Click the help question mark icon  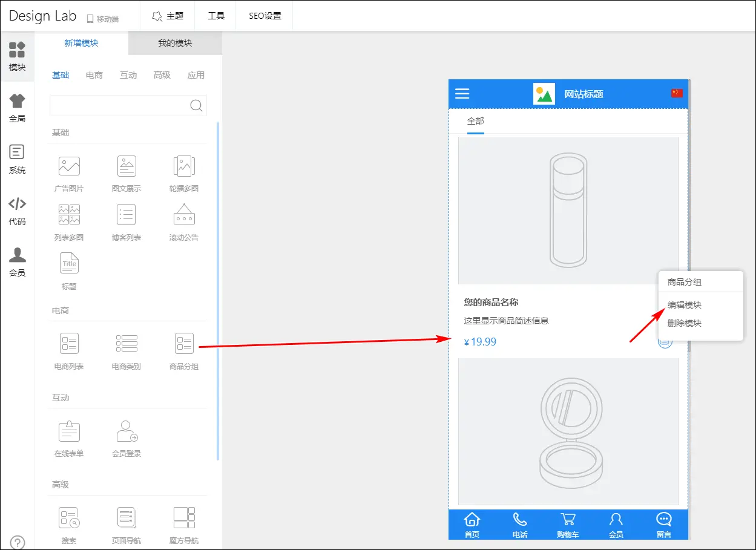coord(18,542)
